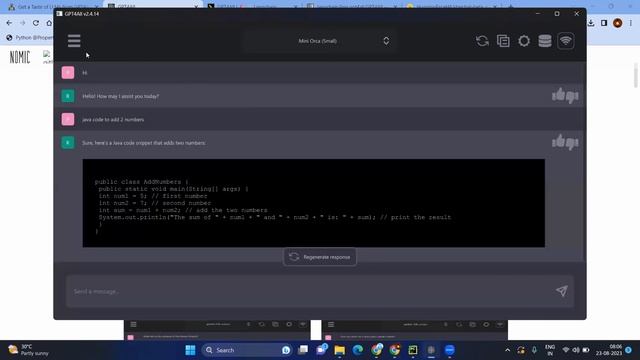Viewport: 640px width, 360px height.
Task: Open the LocalDocs database icon
Action: 544,41
